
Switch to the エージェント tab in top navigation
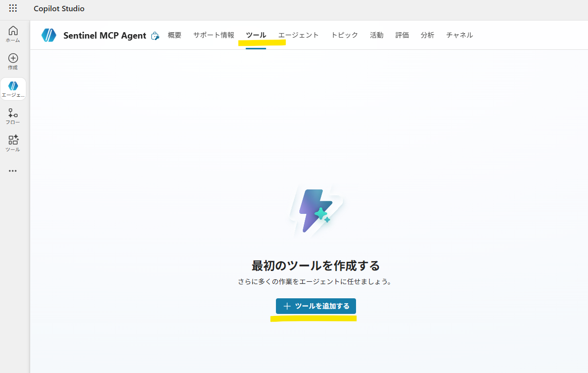pyautogui.click(x=298, y=35)
